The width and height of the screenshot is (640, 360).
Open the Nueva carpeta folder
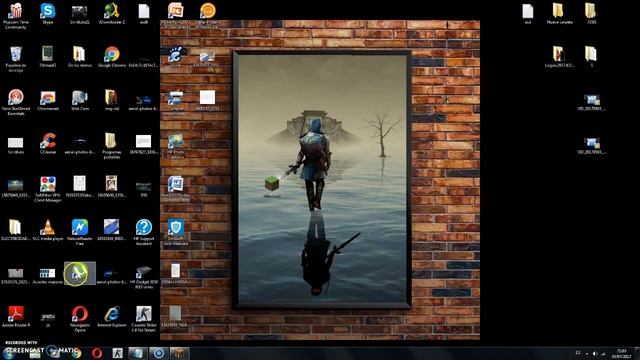559,13
